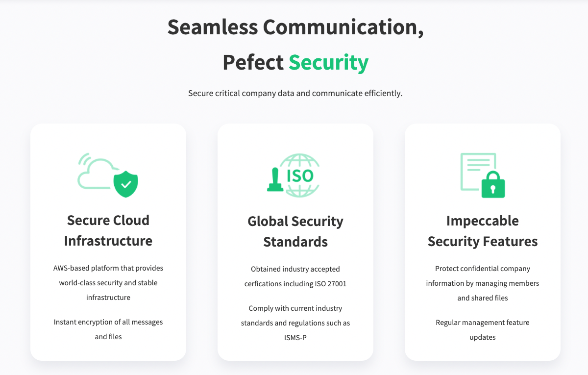Click the ISO globe stamp icon

[294, 175]
